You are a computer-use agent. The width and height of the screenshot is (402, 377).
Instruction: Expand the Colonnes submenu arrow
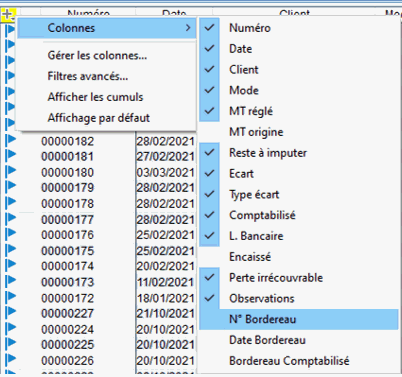pos(188,28)
